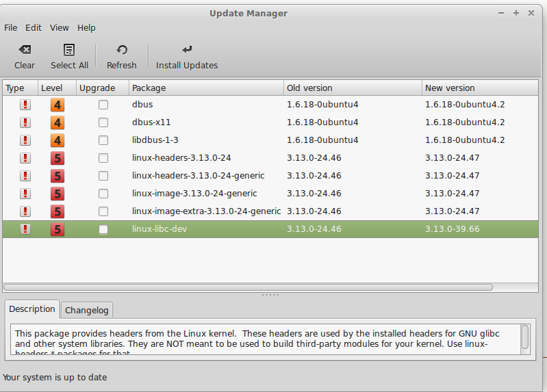Select the libdbus-1-3 package name

coord(155,140)
